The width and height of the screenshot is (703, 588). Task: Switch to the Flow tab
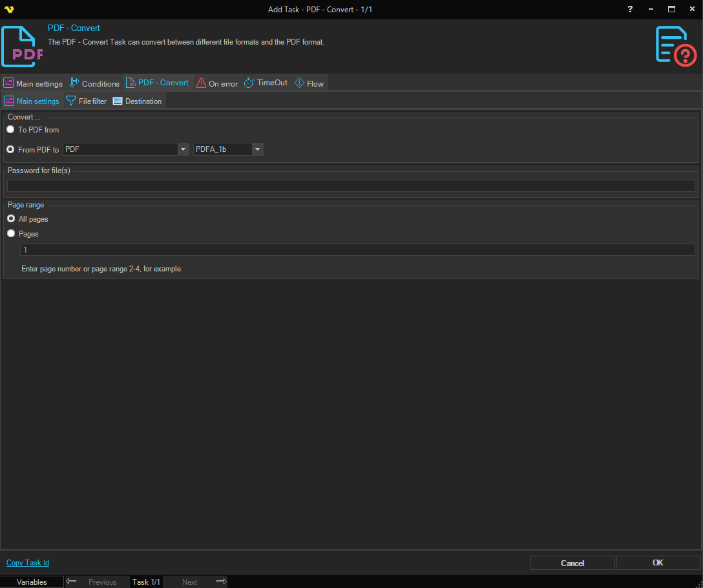tap(310, 83)
